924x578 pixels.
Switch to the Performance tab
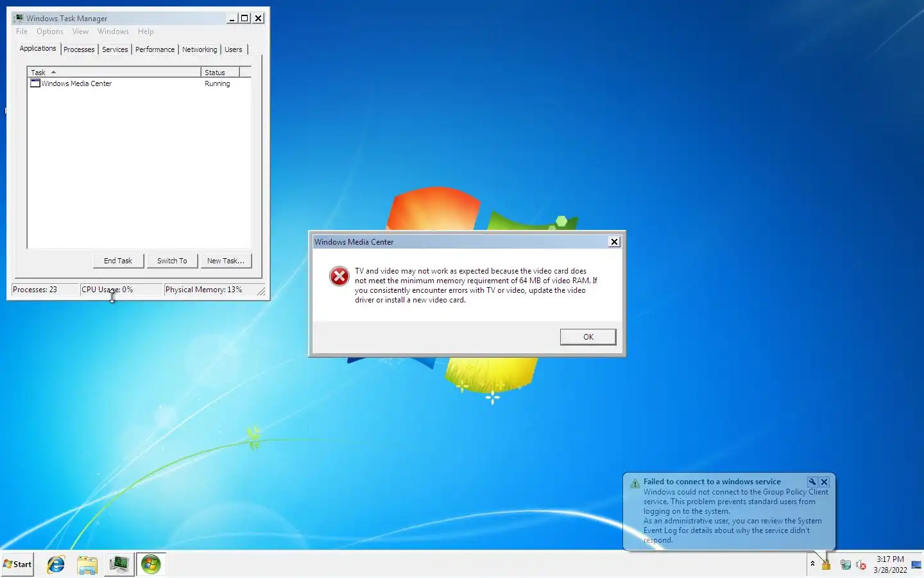click(155, 49)
